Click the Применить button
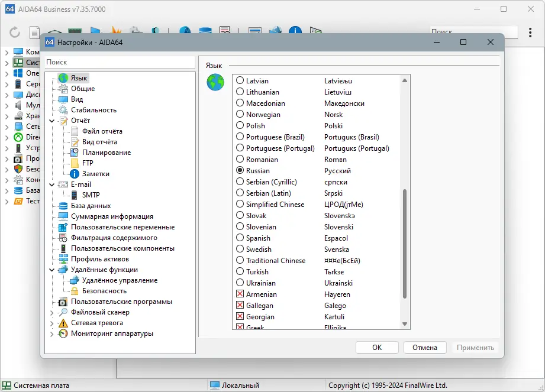The width and height of the screenshot is (545, 392). coord(475,348)
